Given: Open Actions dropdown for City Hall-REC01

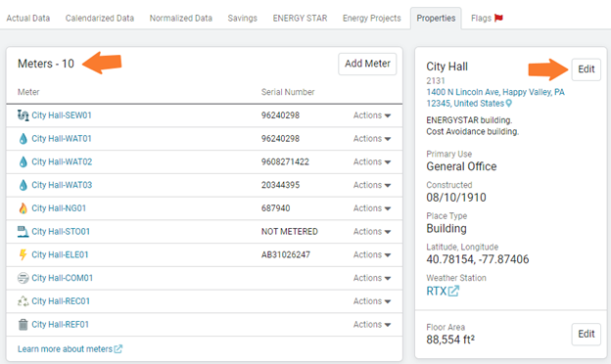Looking at the screenshot, I should pyautogui.click(x=372, y=301).
